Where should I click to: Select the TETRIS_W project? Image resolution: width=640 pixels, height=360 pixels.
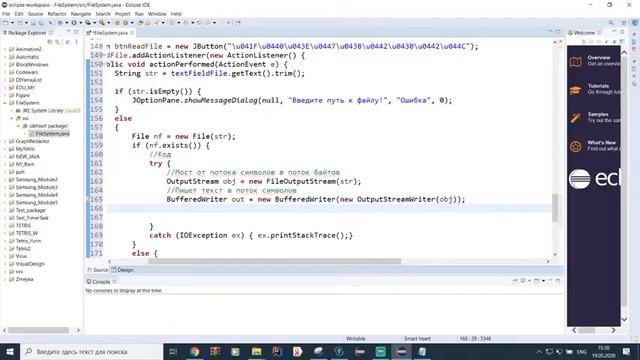(27, 233)
